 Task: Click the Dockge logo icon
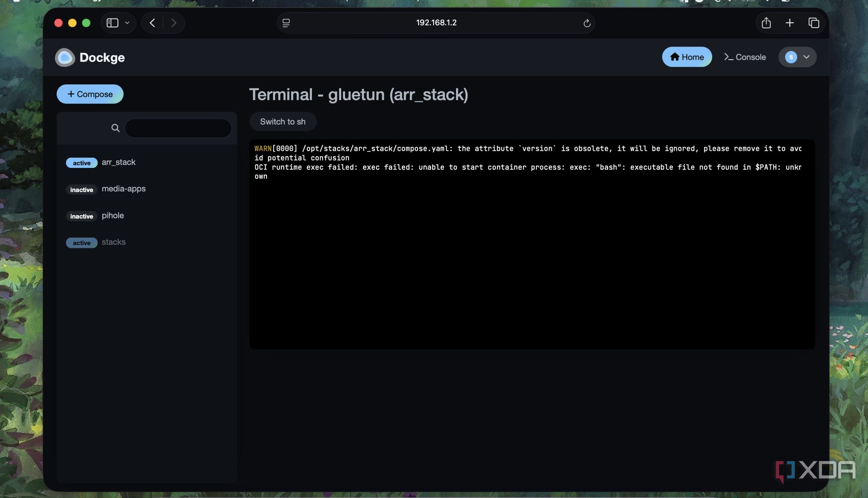click(65, 57)
